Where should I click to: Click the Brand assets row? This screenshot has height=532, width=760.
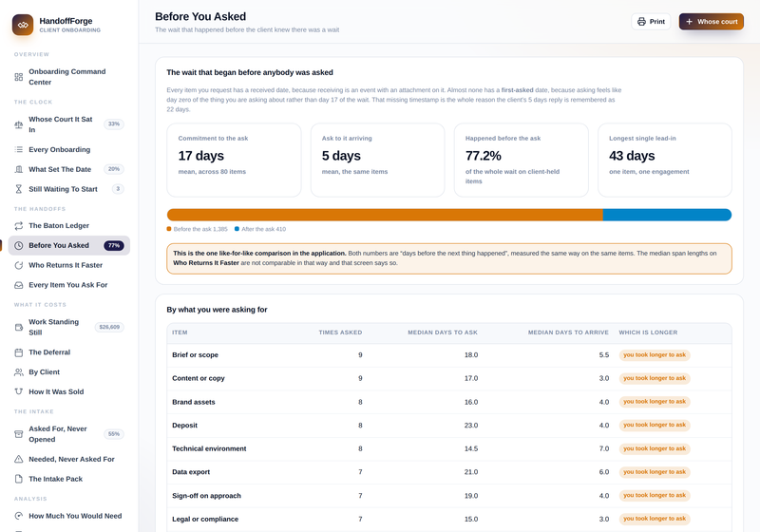pyautogui.click(x=449, y=402)
